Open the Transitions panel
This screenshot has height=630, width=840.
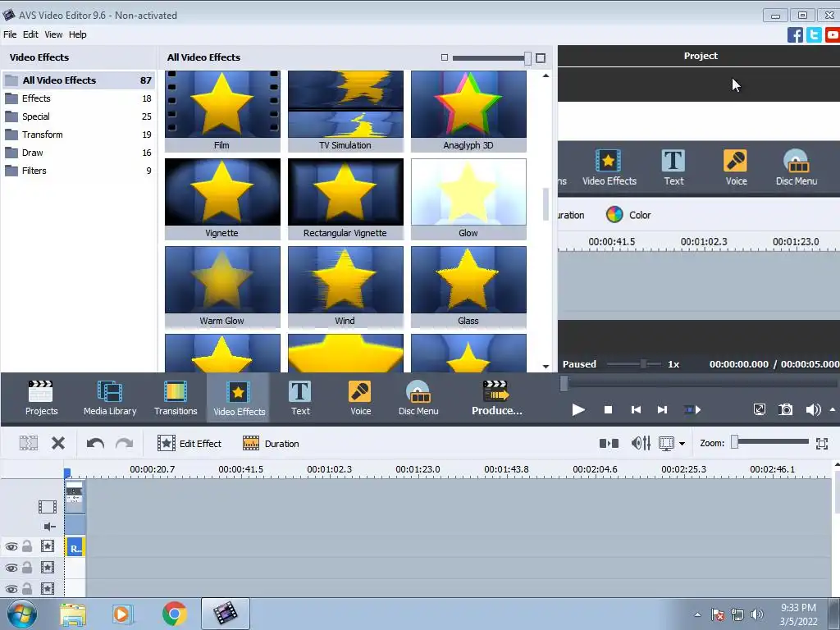(x=176, y=398)
